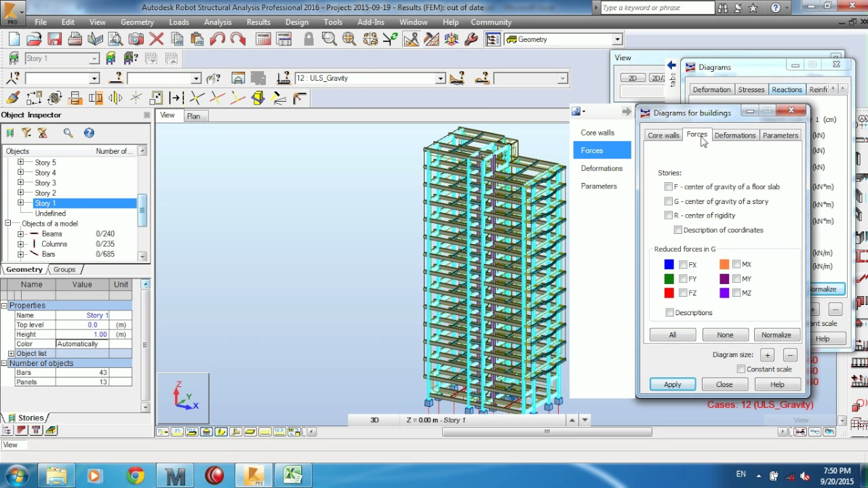This screenshot has width=868, height=488.
Task: Click the search box 'Type a keyword or phrase'
Action: [657, 8]
